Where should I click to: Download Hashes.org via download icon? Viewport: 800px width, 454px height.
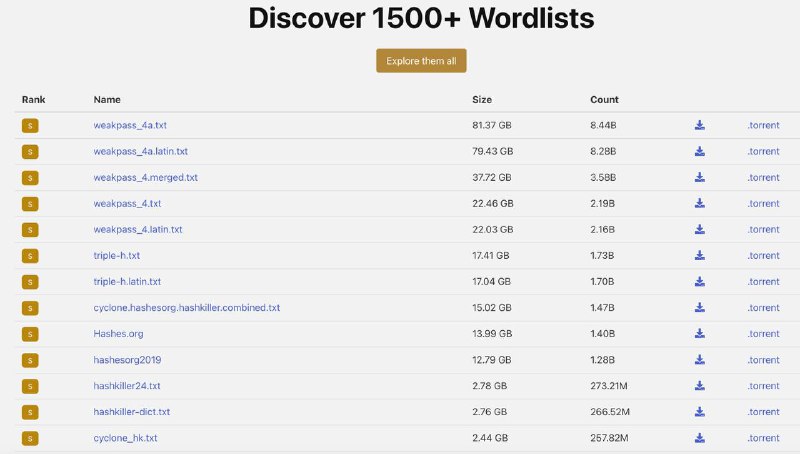click(x=699, y=333)
